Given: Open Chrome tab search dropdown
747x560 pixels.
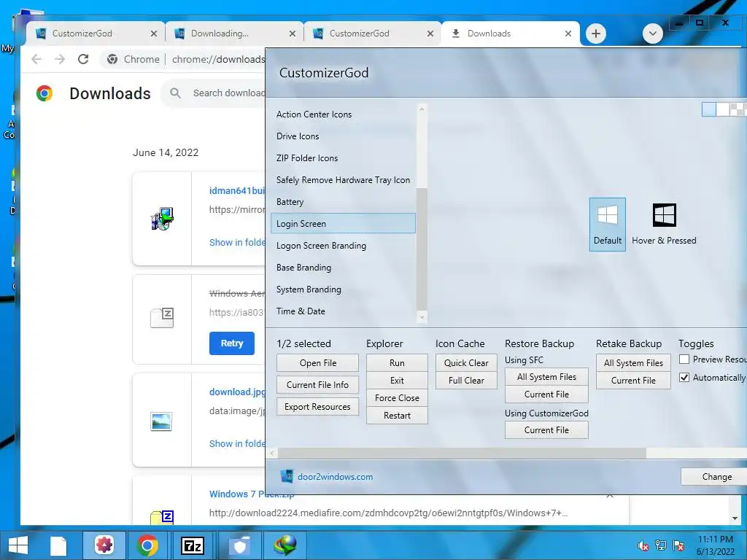Looking at the screenshot, I should pyautogui.click(x=653, y=34).
